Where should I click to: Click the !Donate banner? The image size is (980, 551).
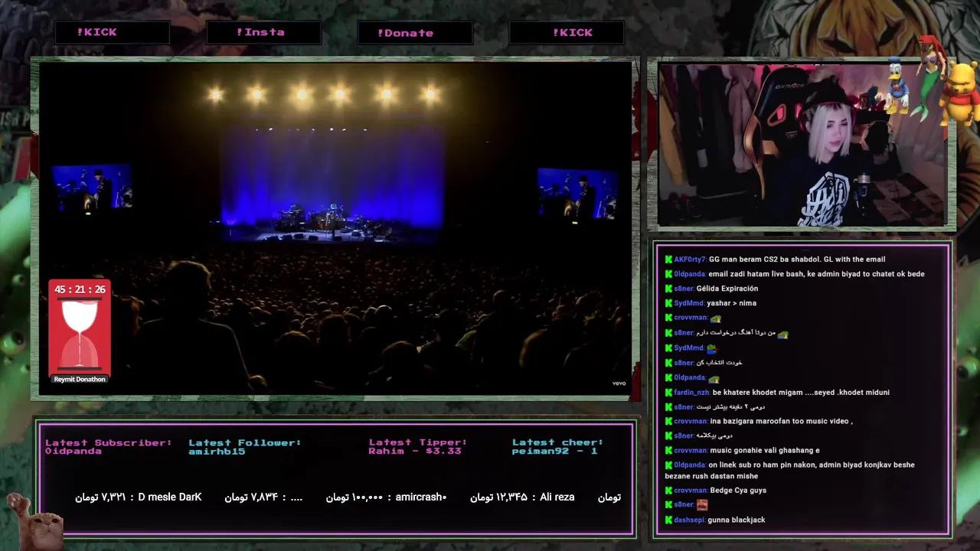click(415, 33)
